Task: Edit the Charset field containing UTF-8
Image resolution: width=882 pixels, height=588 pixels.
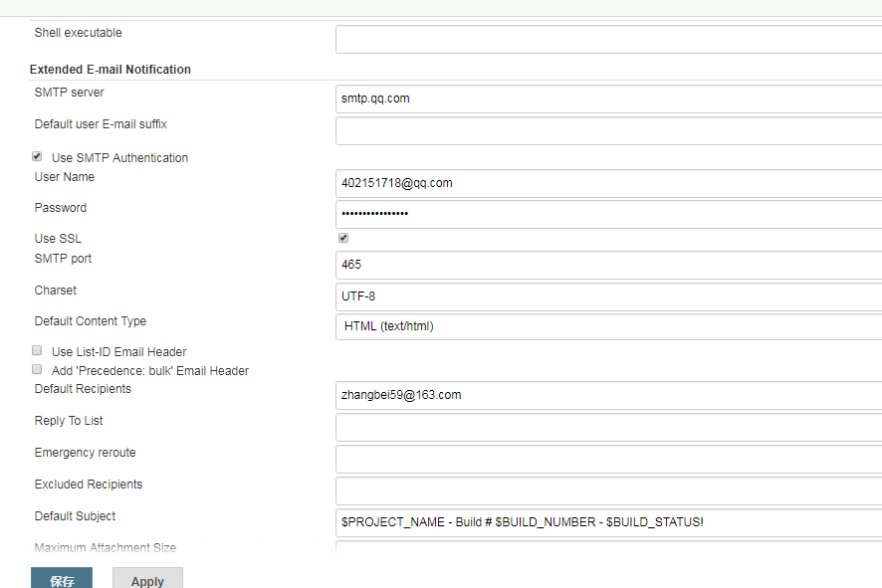Action: pyautogui.click(x=607, y=296)
